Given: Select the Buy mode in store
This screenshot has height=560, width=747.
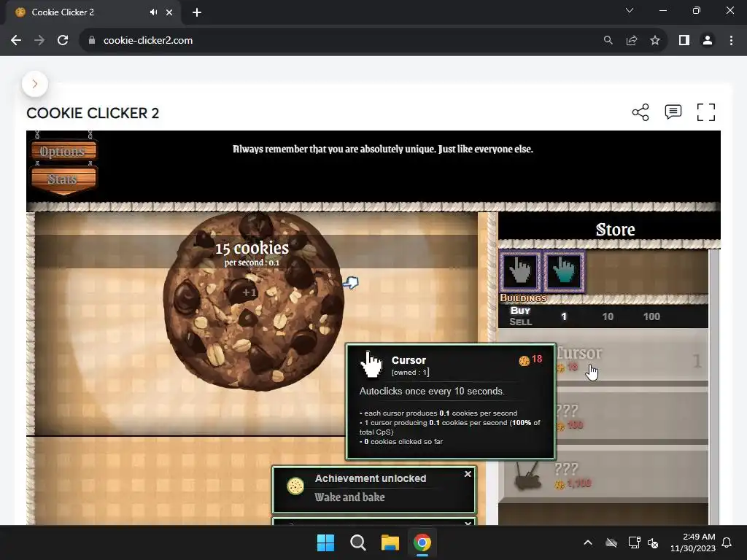Looking at the screenshot, I should (520, 311).
